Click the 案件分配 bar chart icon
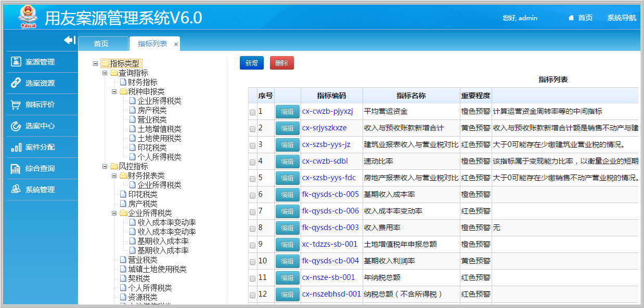This screenshot has height=308, width=644. point(16,147)
